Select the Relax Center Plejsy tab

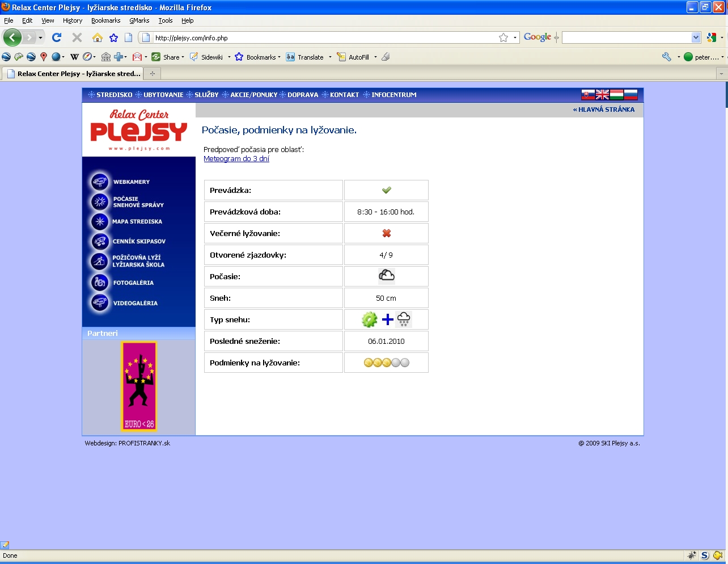(x=73, y=74)
